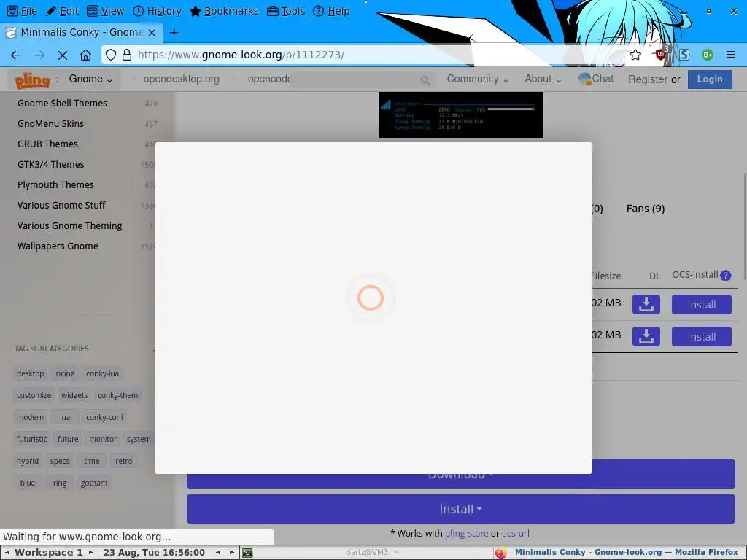Image resolution: width=747 pixels, height=560 pixels.
Task: Close the Minimalis Conky tab
Action: tap(152, 32)
